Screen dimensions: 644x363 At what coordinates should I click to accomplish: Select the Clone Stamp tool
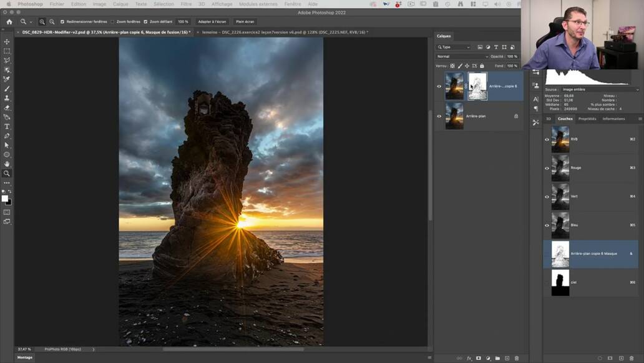tap(7, 99)
